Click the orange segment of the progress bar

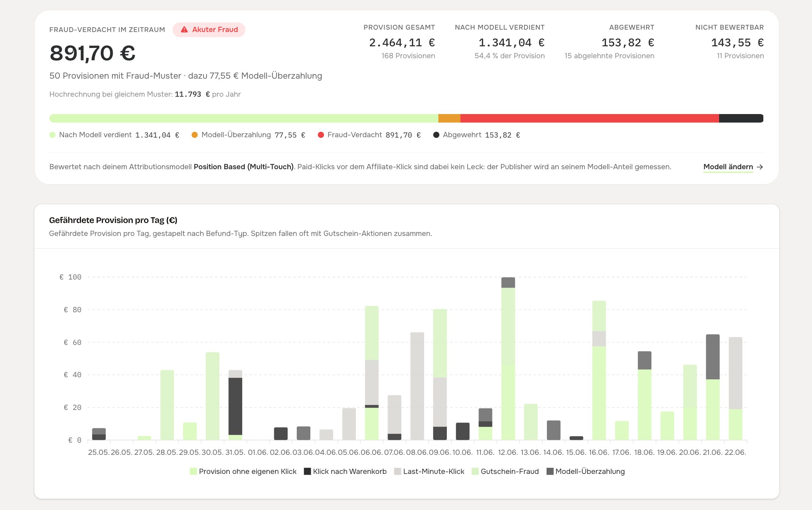[449, 118]
